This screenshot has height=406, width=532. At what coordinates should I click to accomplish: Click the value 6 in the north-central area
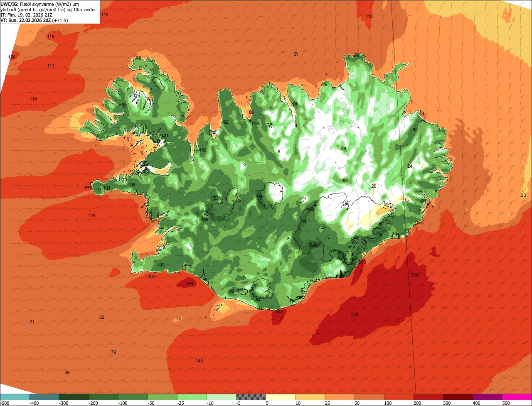coord(279,152)
